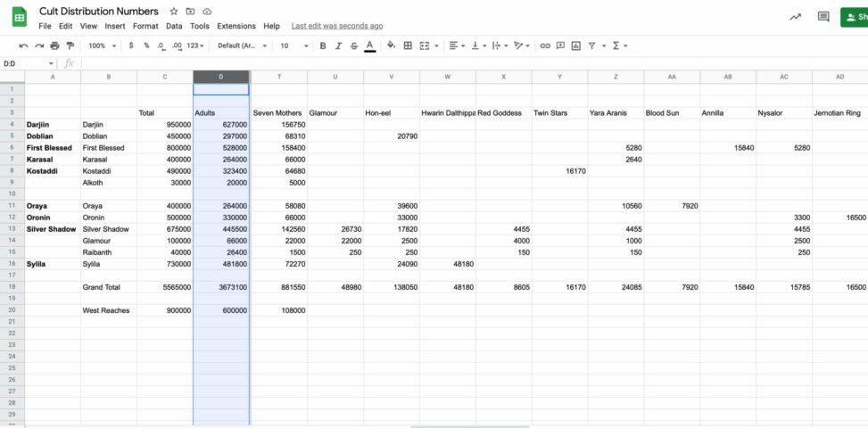Open the insert link tool
The height and width of the screenshot is (428, 868).
[x=545, y=45]
